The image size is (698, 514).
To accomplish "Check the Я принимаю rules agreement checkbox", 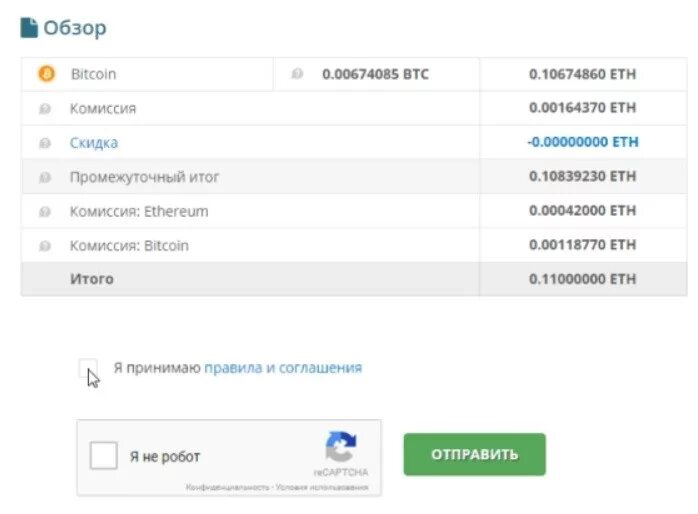I will pyautogui.click(x=88, y=368).
